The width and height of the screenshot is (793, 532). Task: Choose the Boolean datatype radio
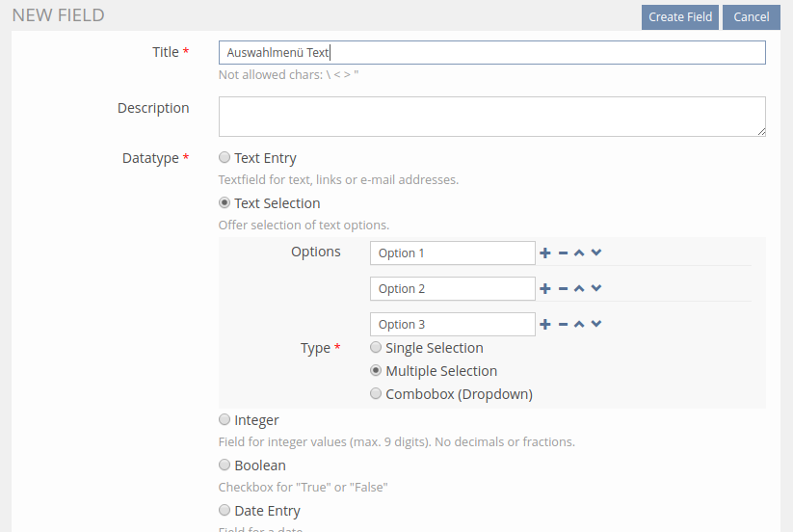pos(225,465)
